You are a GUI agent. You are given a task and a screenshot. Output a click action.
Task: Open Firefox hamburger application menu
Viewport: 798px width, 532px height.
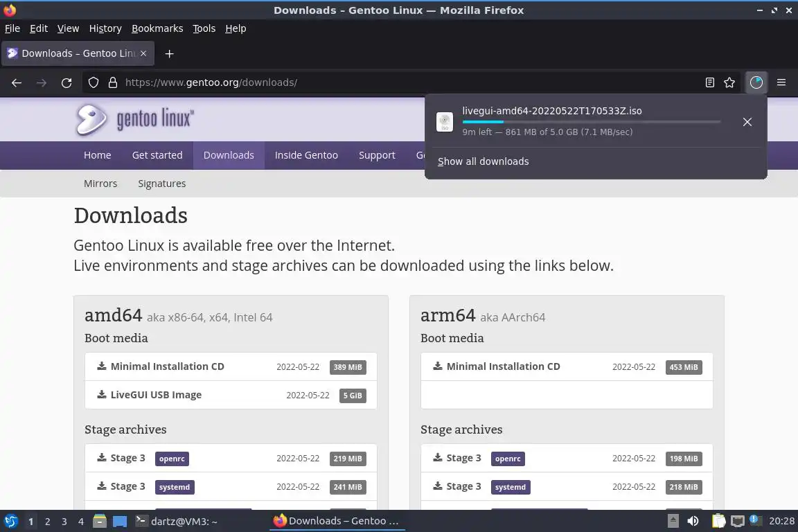point(781,82)
